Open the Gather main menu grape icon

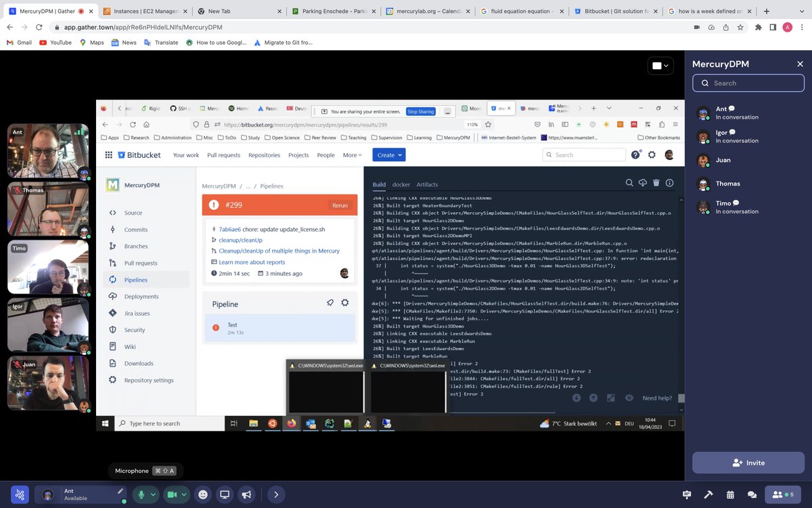click(x=20, y=495)
